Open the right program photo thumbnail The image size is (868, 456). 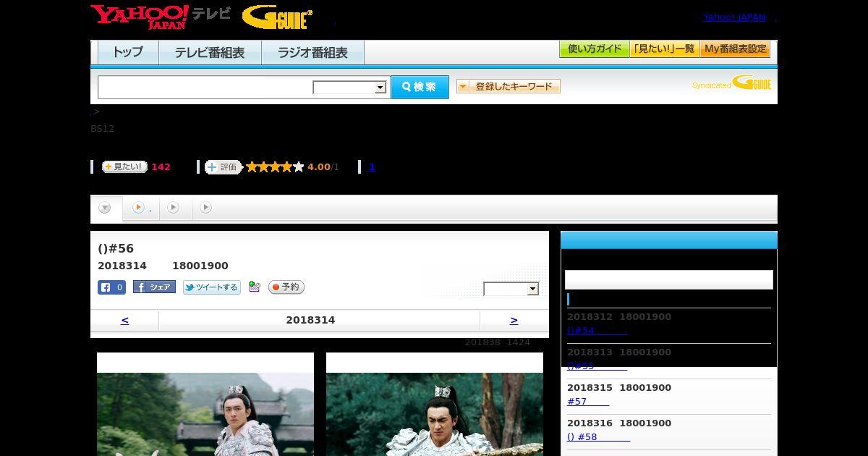click(x=435, y=404)
